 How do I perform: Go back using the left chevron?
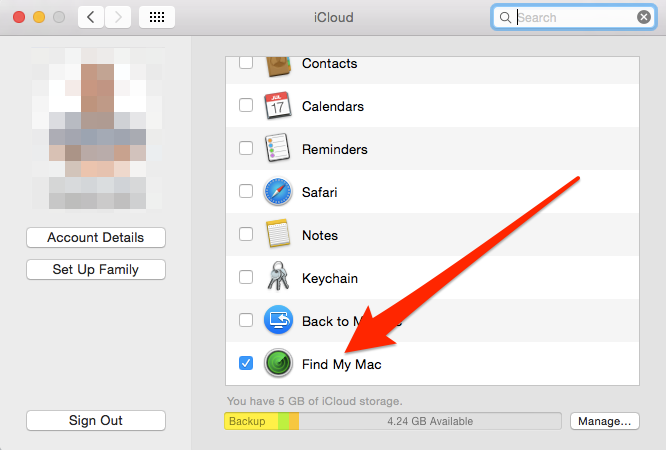90,17
